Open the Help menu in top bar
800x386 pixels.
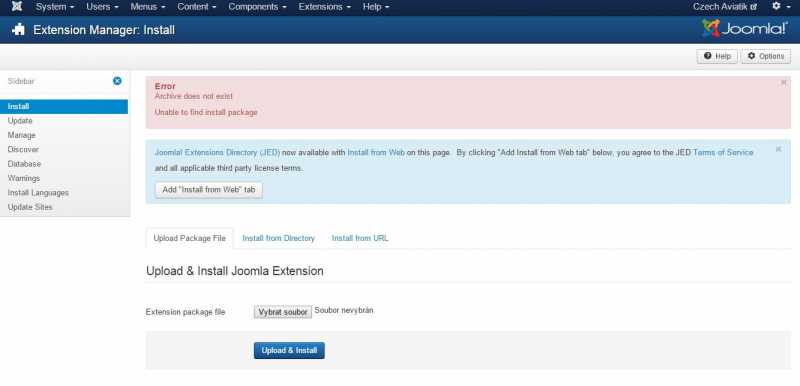376,7
